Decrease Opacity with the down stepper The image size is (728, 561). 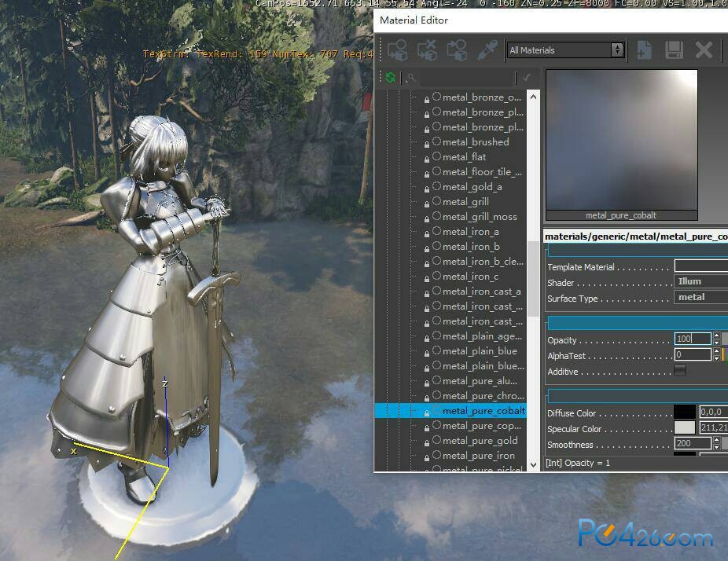point(717,342)
